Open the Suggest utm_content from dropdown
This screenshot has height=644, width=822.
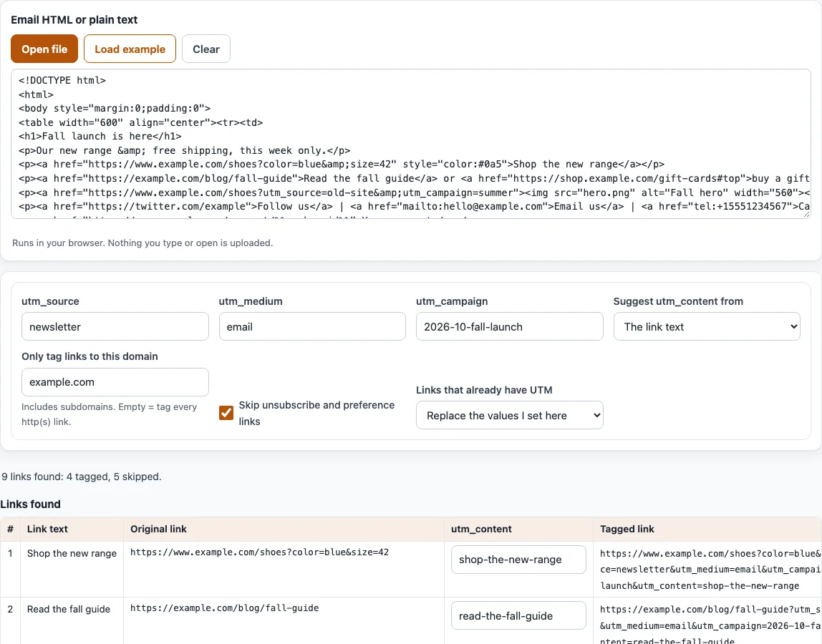coord(707,326)
